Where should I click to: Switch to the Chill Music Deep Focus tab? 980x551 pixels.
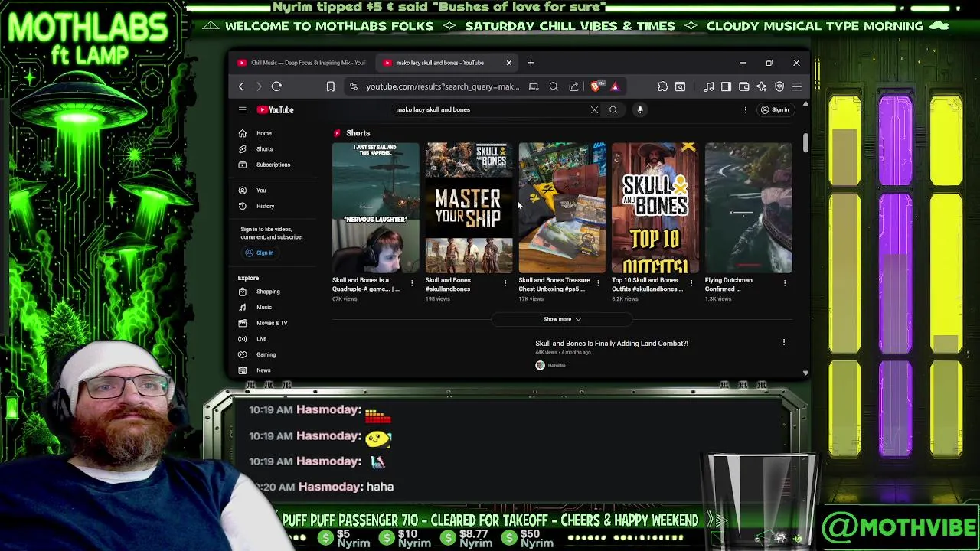point(302,63)
